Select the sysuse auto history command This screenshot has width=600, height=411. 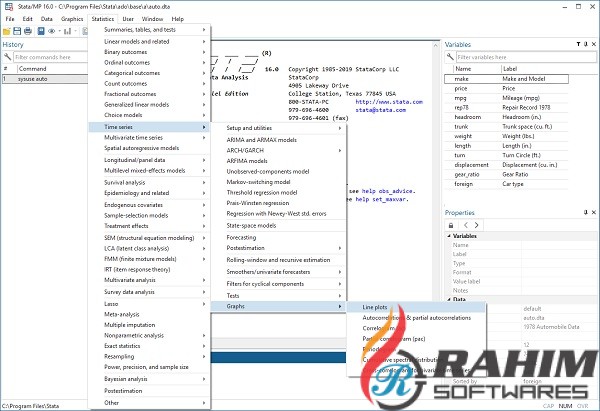[45, 79]
